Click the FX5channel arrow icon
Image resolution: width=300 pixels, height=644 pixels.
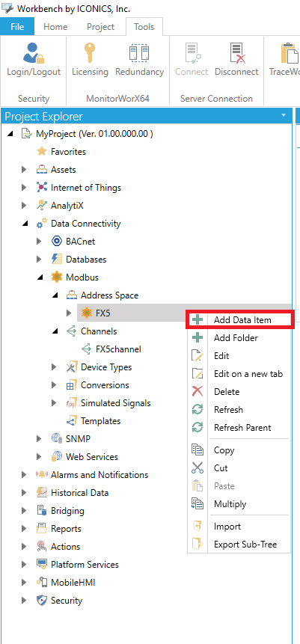[86, 349]
